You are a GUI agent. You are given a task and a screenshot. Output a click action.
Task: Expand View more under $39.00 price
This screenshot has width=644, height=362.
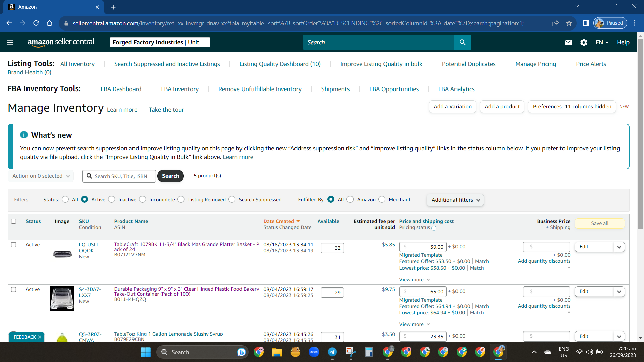pyautogui.click(x=415, y=280)
